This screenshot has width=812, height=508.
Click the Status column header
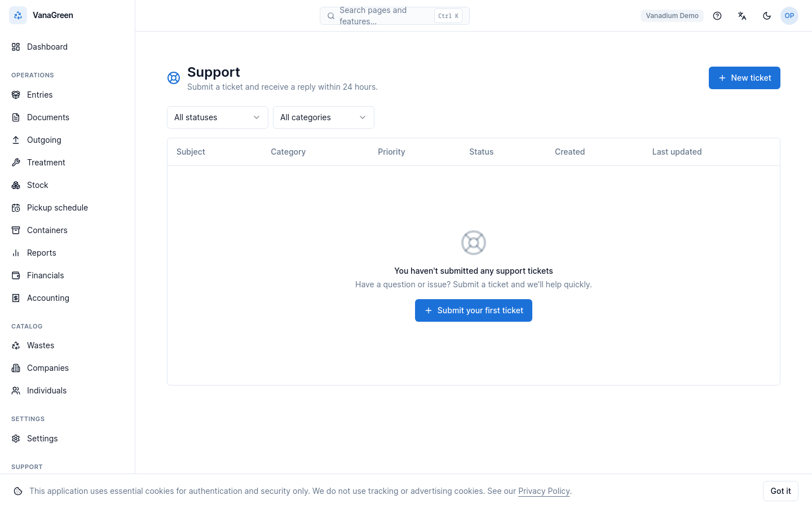(482, 152)
